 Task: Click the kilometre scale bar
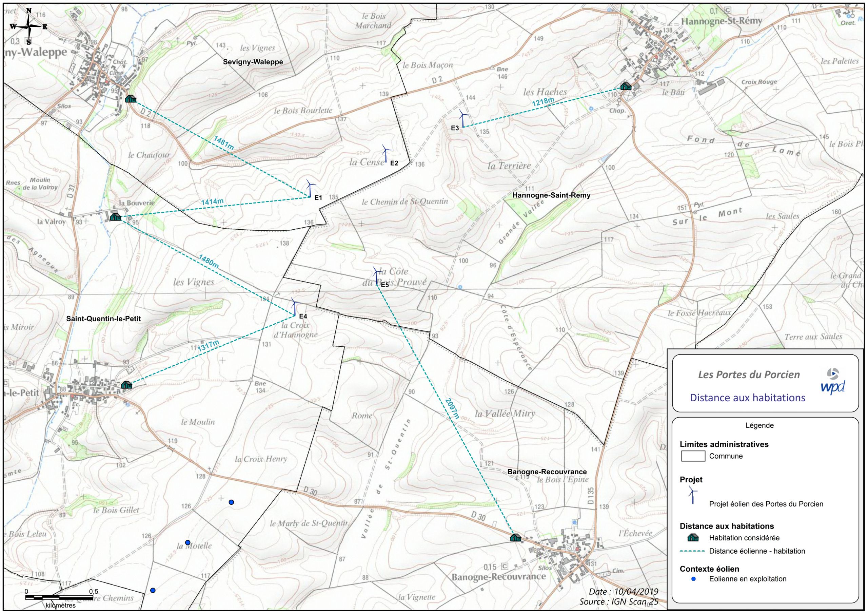tap(60, 598)
